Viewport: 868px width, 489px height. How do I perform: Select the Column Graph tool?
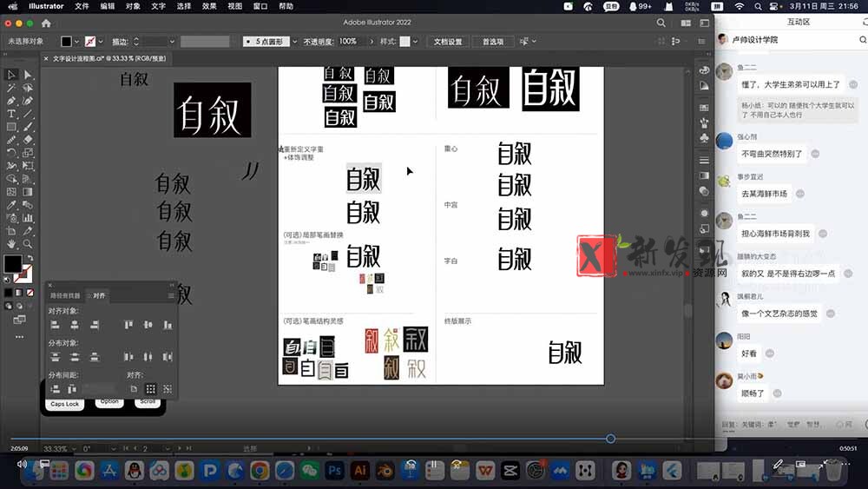click(28, 218)
